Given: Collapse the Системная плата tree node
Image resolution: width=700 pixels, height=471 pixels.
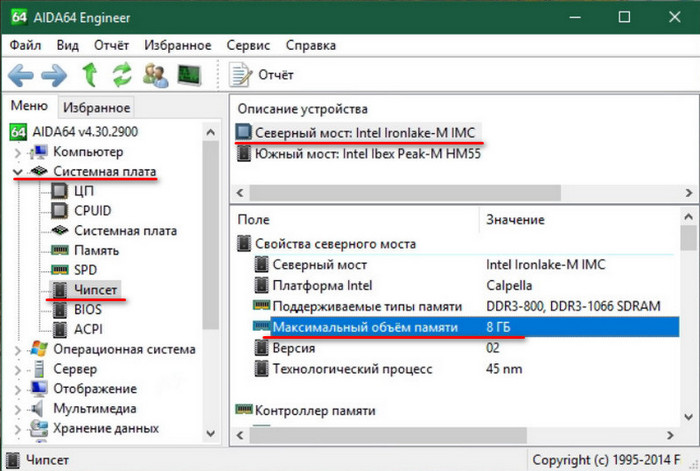Looking at the screenshot, I should coord(17,172).
